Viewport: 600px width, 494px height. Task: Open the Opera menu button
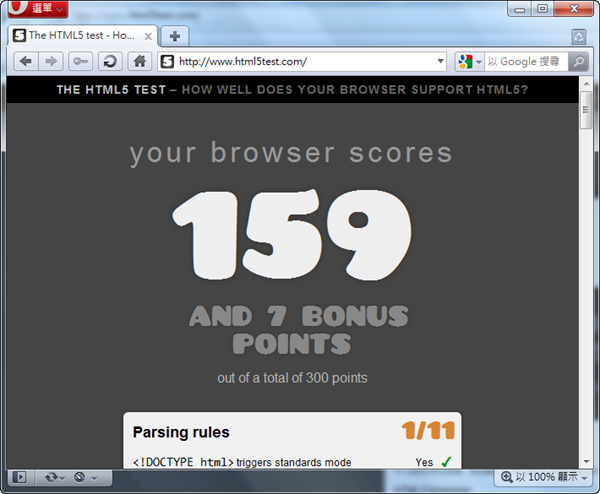tap(38, 8)
